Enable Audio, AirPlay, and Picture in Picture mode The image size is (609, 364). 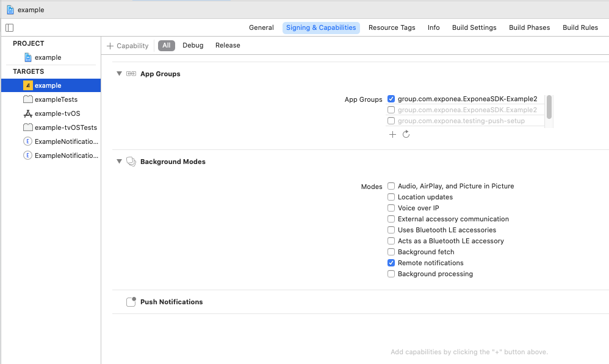(391, 187)
